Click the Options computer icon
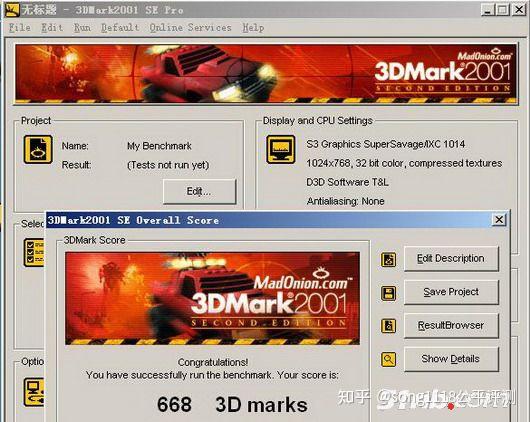530x422 pixels. [34, 392]
